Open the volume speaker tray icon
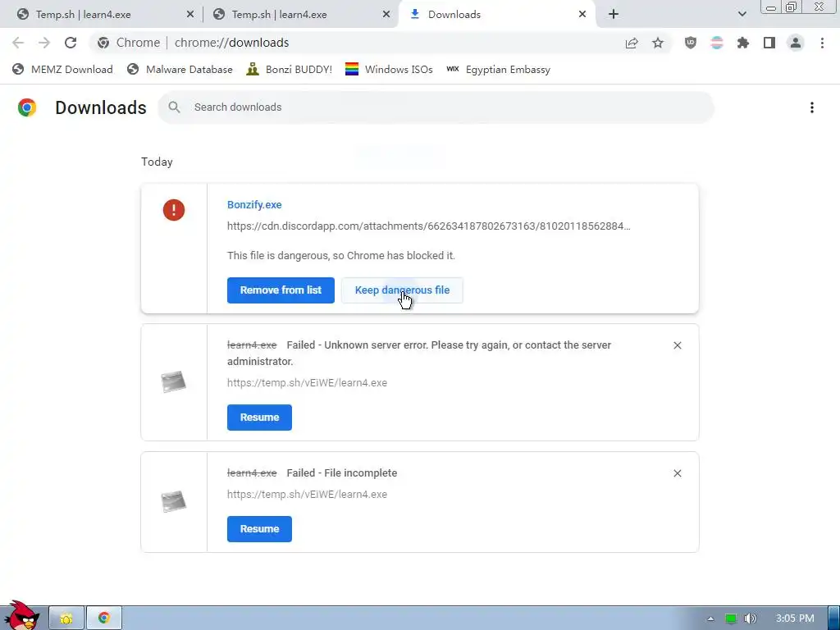 pyautogui.click(x=751, y=619)
